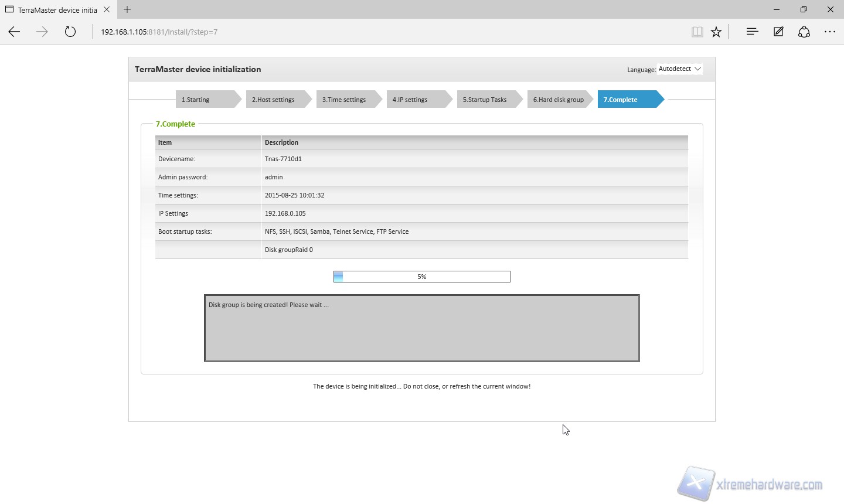Make a Web Note pencil icon
The image size is (844, 504).
pyautogui.click(x=778, y=32)
